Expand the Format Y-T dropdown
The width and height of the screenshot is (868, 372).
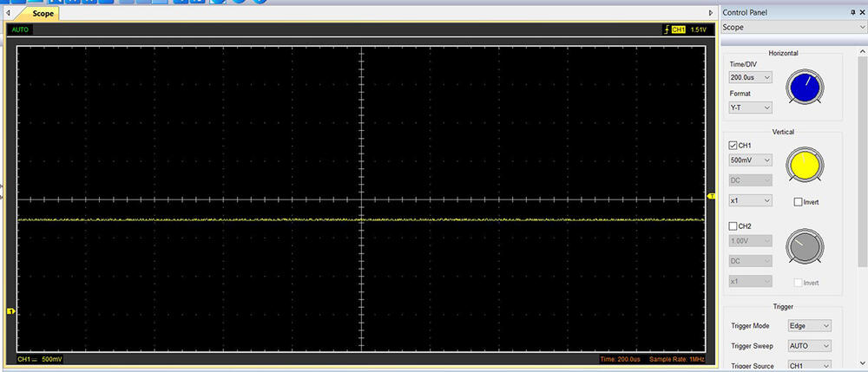click(x=750, y=108)
